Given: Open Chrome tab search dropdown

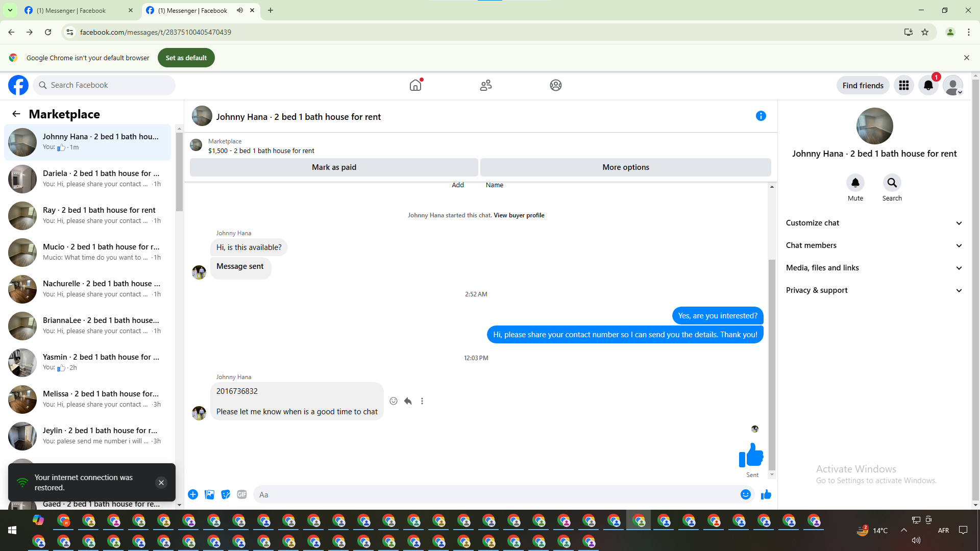Looking at the screenshot, I should pyautogui.click(x=10, y=10).
